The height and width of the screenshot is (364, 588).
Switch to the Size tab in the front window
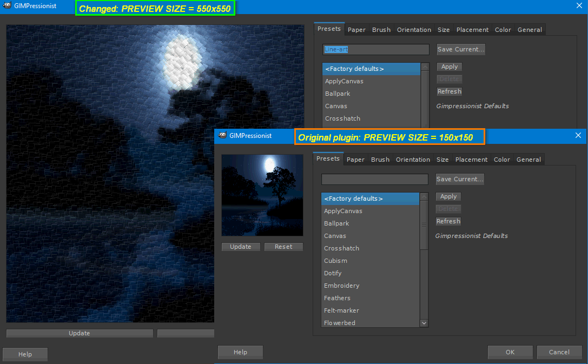[x=442, y=160]
